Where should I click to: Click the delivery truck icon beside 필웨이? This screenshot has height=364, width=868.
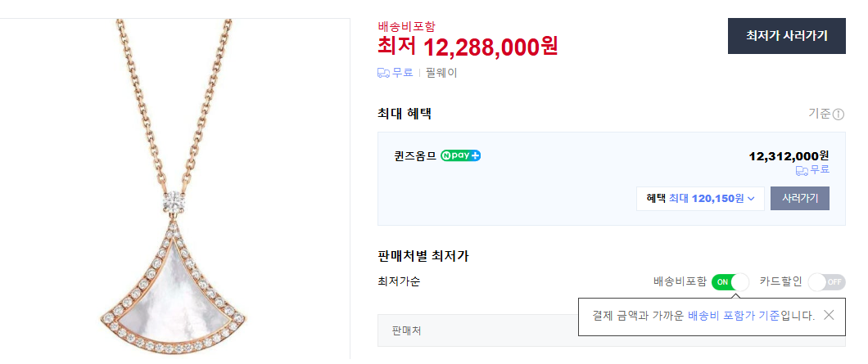[383, 73]
